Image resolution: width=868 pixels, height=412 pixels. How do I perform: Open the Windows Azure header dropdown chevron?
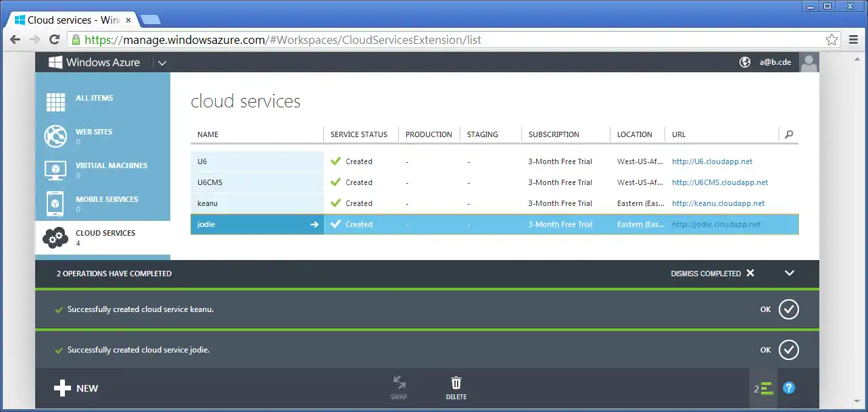point(162,63)
